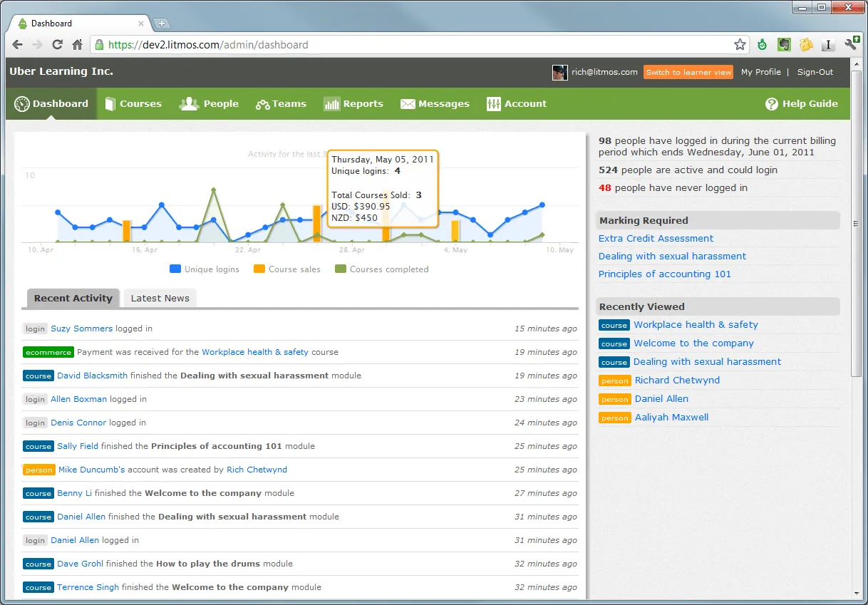
Task: Open Richard Chetwynd recently viewed link
Action: (677, 381)
